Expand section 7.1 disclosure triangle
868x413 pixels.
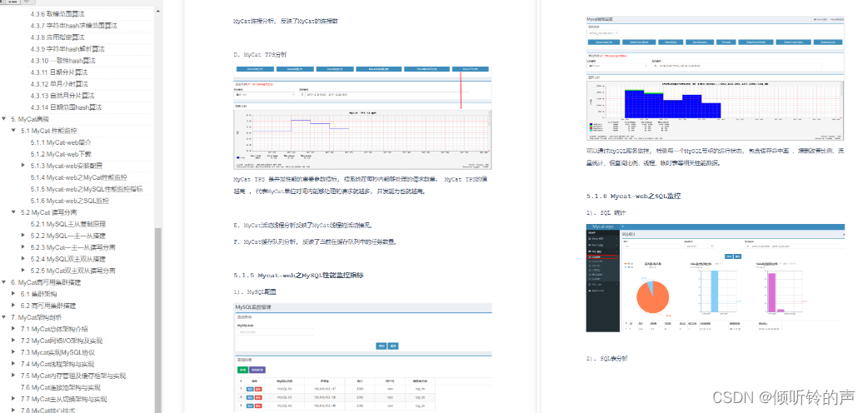tap(14, 329)
